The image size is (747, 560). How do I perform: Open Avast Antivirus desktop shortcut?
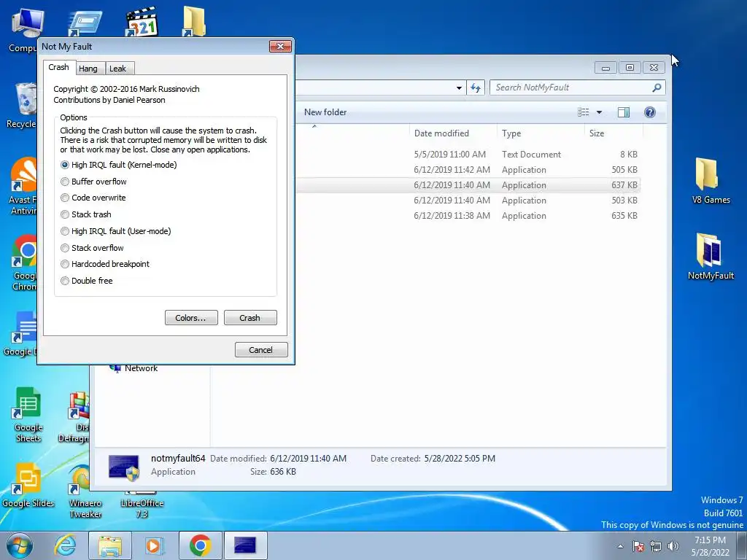[23, 186]
